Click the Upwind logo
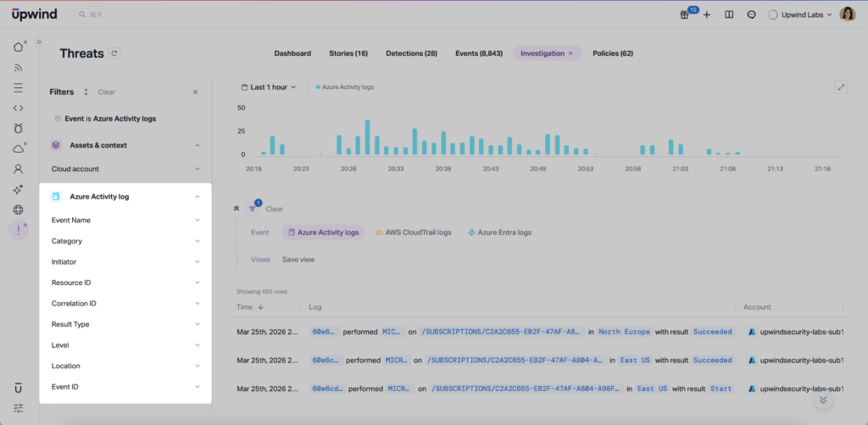The image size is (868, 425). (34, 14)
